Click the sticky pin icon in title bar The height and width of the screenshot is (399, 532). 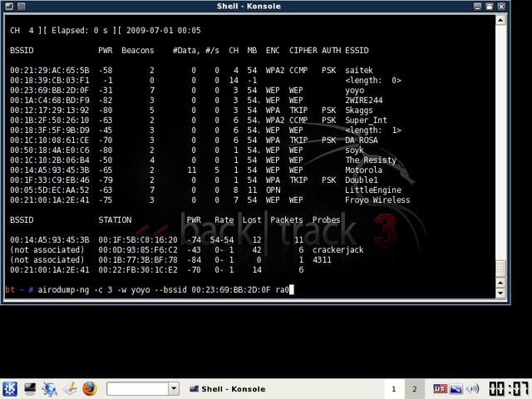point(21,6)
